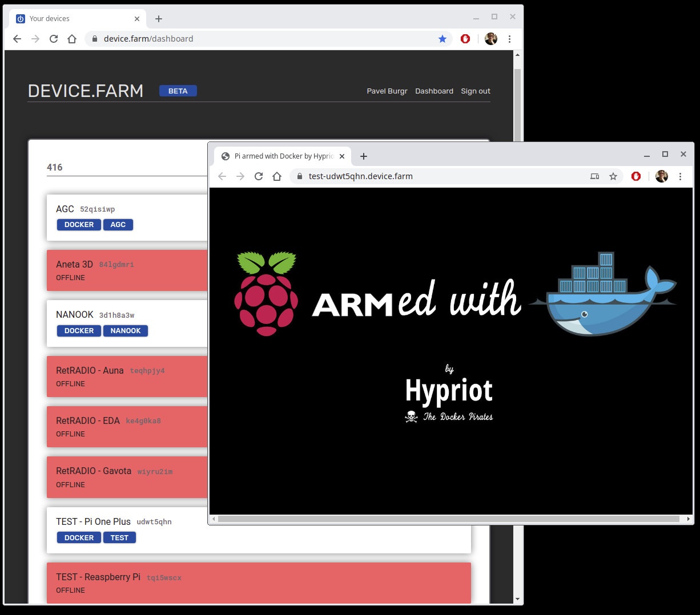The height and width of the screenshot is (615, 700).
Task: Click scroll up arrow in dashboard window
Action: pos(517,55)
